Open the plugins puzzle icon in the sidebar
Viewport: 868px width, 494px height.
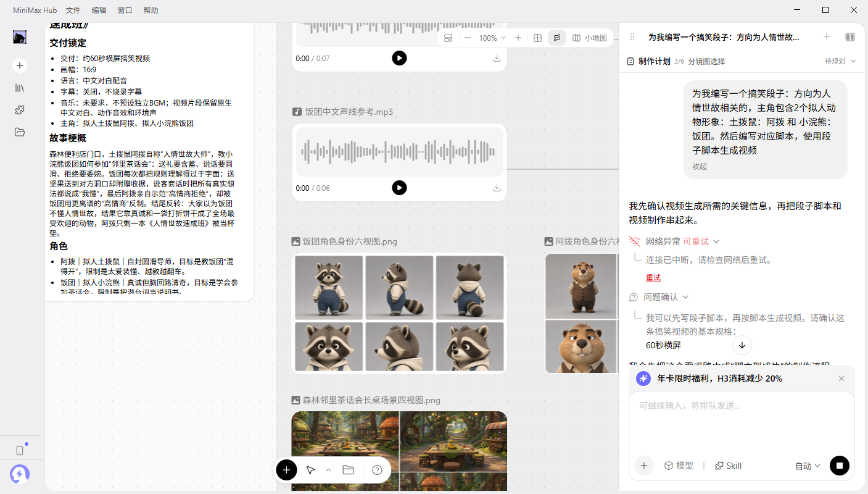point(20,110)
